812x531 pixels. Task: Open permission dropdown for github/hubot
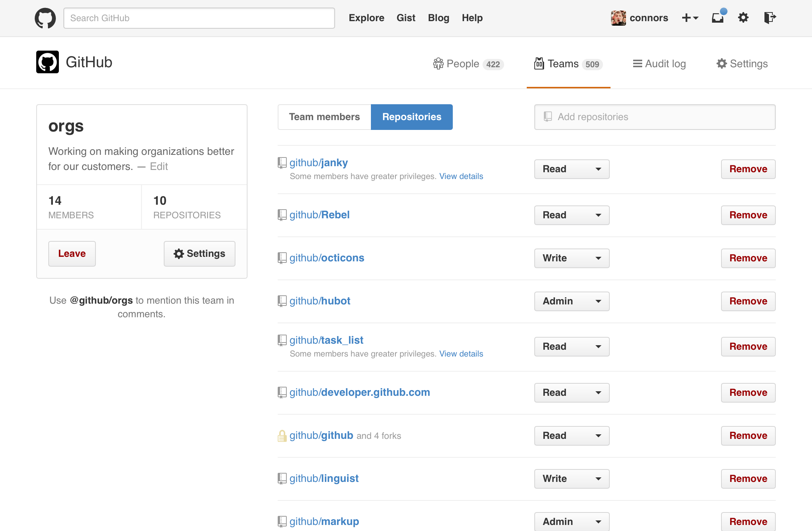pyautogui.click(x=572, y=301)
